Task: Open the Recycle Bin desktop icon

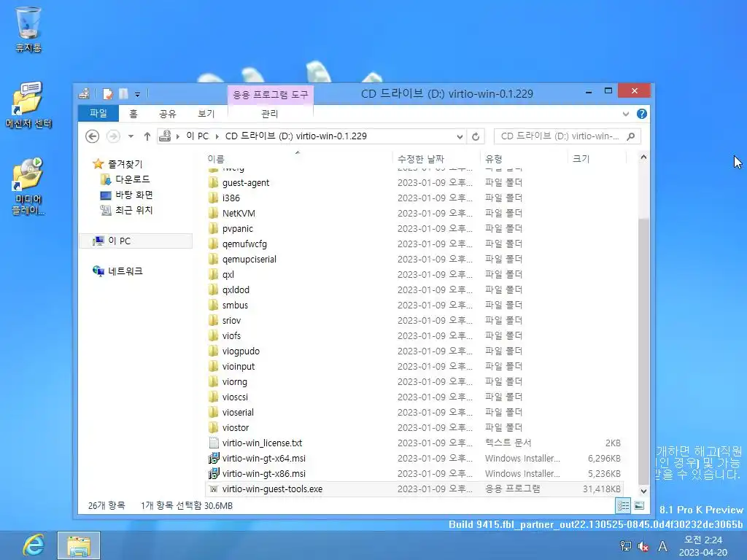Action: 28,28
